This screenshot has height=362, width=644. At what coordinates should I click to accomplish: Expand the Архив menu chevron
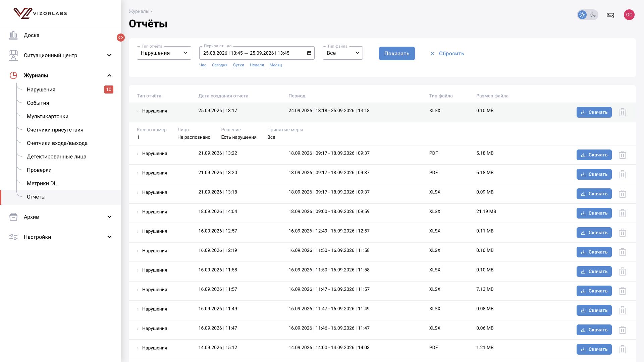point(109,217)
